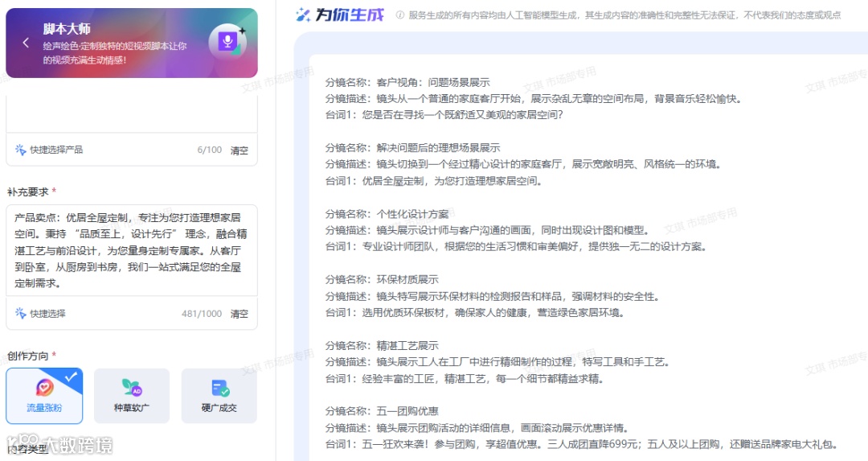The width and height of the screenshot is (868, 461).
Task: Click the 硬广成交 document icon
Action: 219,388
